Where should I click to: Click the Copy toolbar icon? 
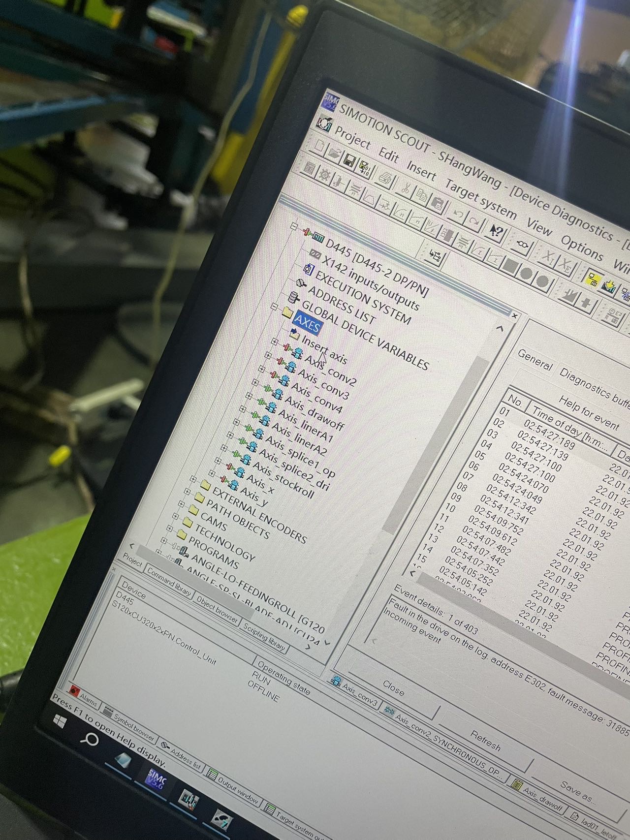pyautogui.click(x=422, y=196)
